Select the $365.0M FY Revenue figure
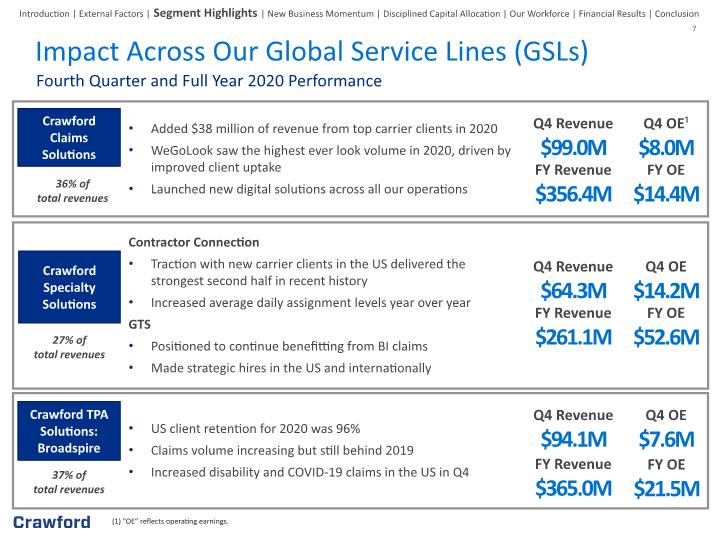Screen dimensions: 720x540 [573, 488]
